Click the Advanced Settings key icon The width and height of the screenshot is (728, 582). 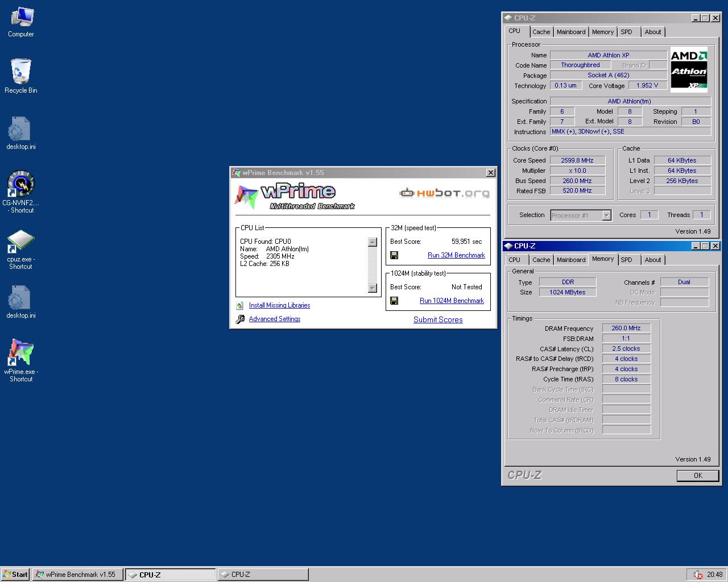coord(240,319)
